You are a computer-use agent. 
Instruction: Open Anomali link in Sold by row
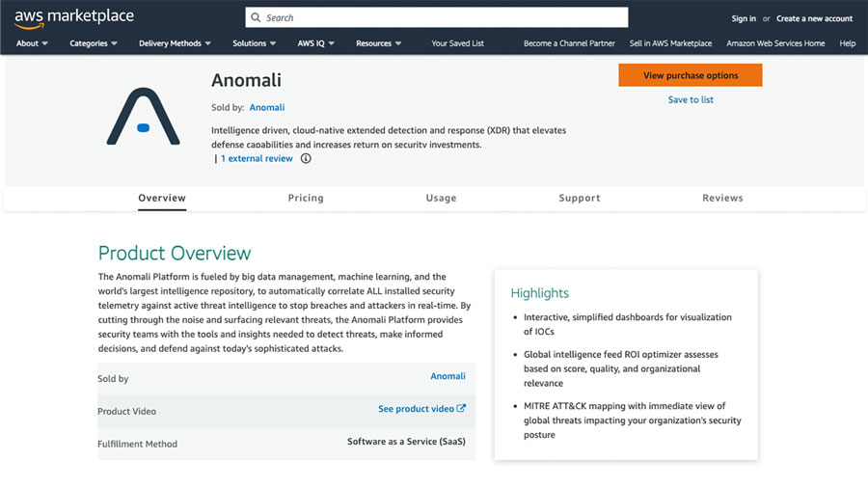point(448,376)
